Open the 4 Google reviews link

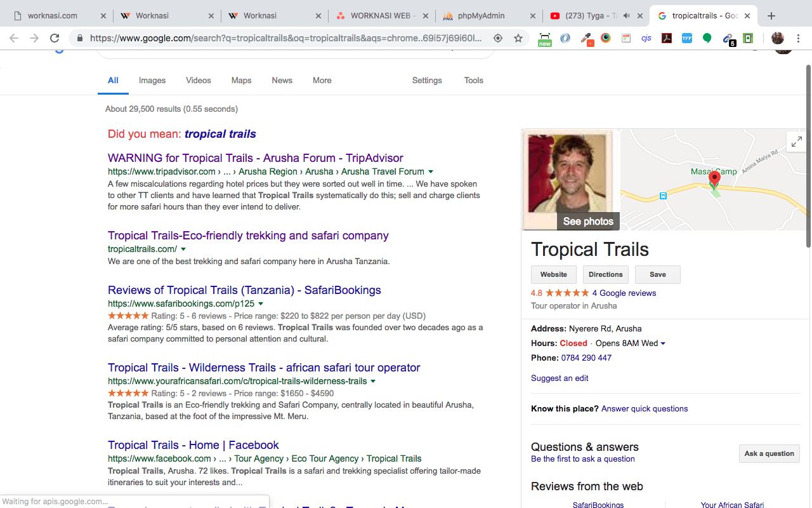(x=624, y=293)
